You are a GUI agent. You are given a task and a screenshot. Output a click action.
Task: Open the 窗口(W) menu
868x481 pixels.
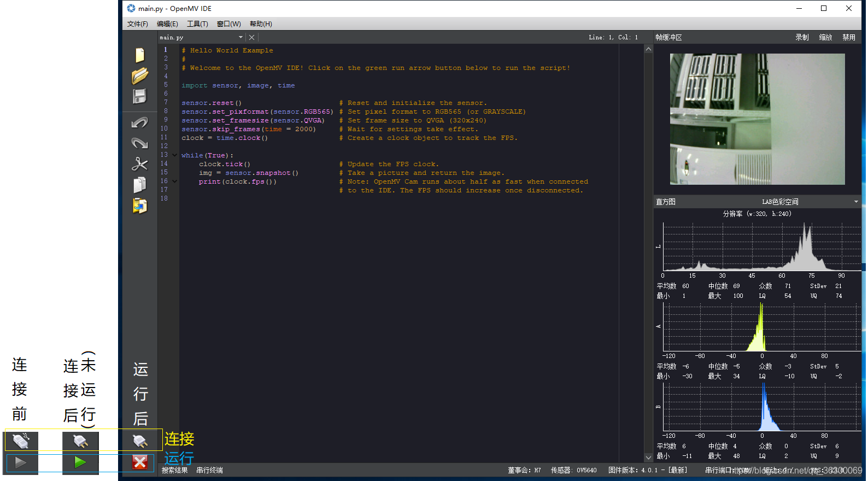(228, 24)
